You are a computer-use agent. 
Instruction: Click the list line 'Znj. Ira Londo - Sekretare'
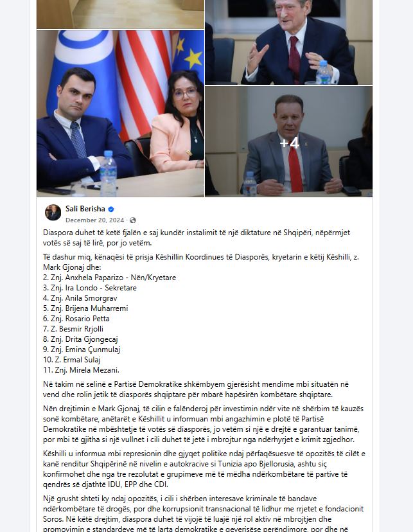tap(90, 288)
